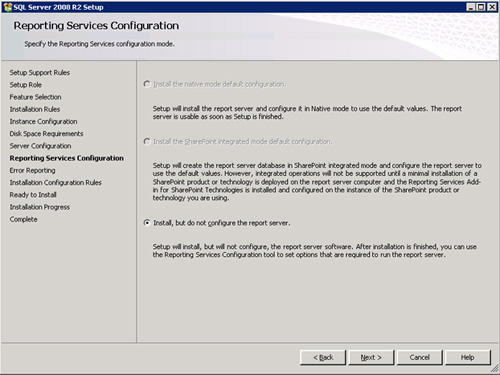This screenshot has width=500, height=375.
Task: Select SharePoint integrated mode radio button
Action: click(147, 141)
